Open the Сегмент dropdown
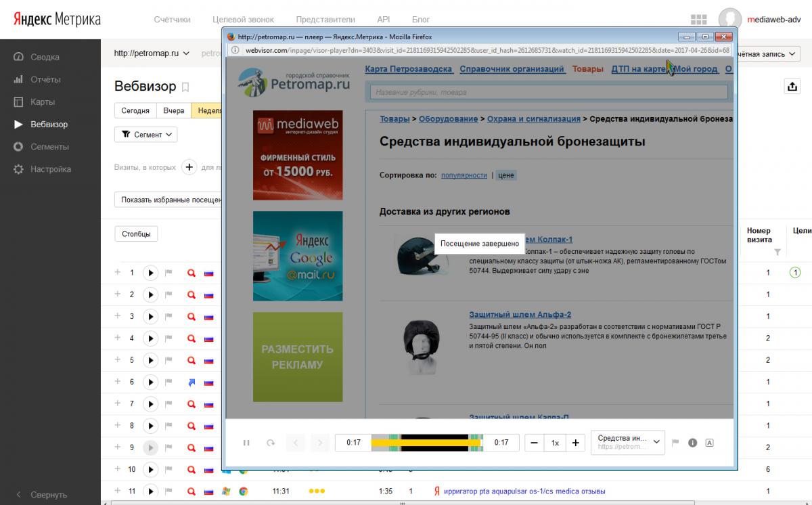 click(145, 135)
